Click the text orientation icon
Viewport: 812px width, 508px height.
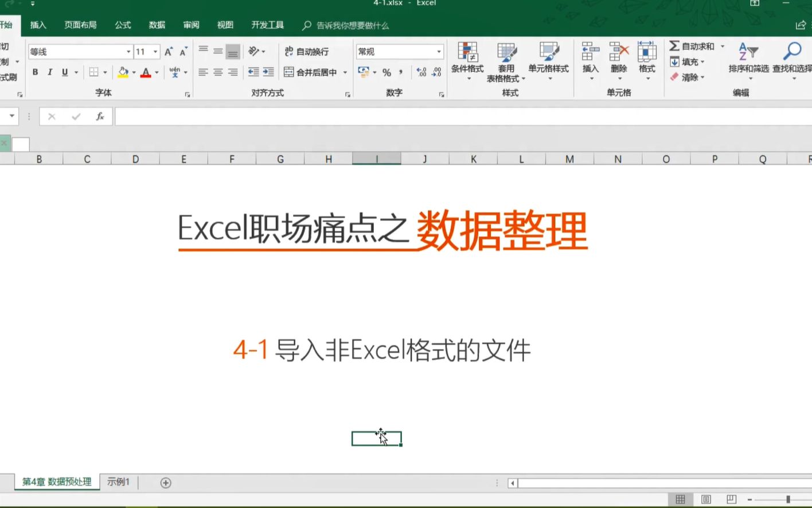253,51
